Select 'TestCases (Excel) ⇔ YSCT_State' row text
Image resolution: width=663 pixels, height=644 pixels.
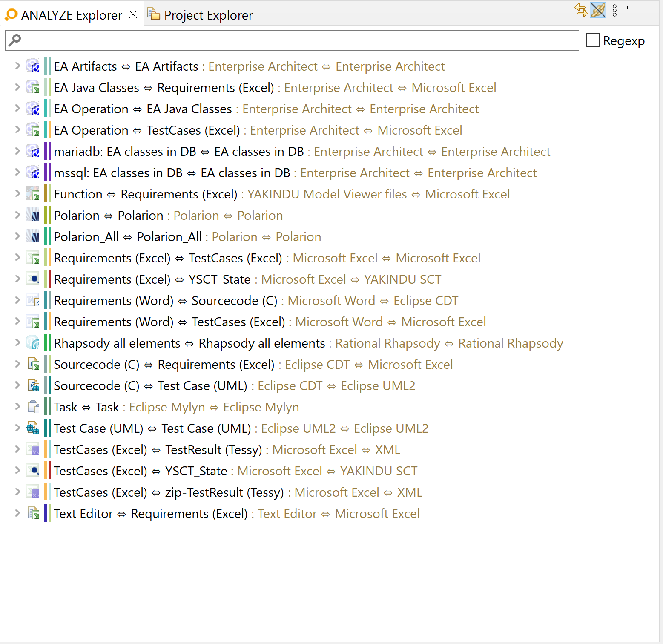tap(141, 471)
